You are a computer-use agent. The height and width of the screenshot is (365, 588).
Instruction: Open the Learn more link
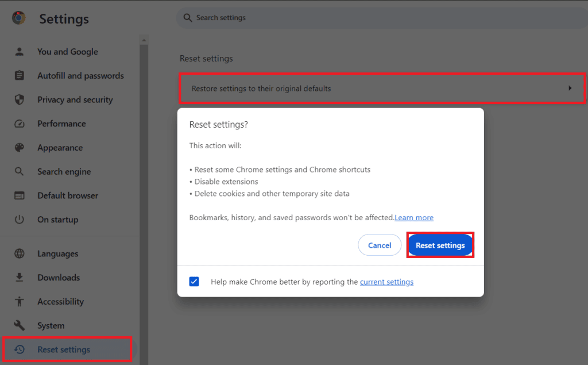[414, 218]
